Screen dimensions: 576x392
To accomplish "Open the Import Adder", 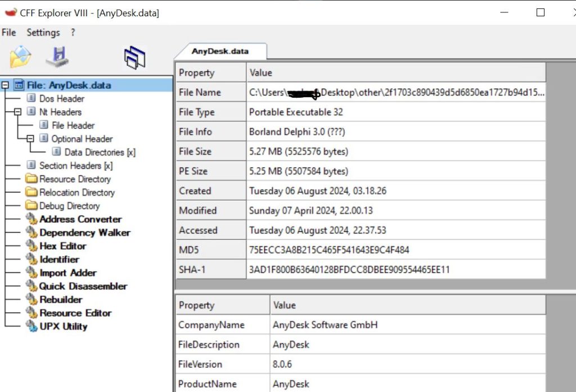I will point(67,273).
